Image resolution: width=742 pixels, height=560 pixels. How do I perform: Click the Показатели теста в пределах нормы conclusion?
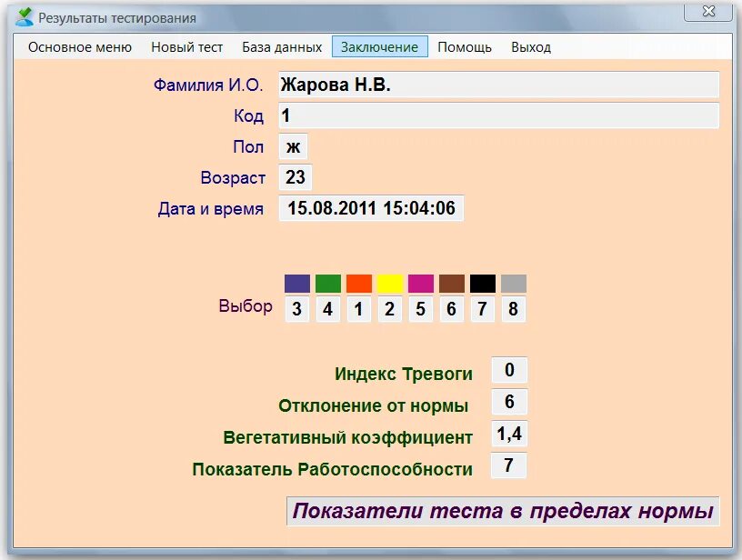503,511
